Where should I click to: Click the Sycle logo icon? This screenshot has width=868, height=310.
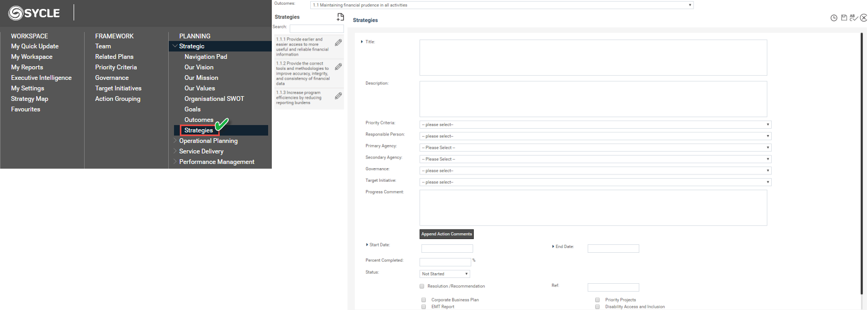click(x=16, y=13)
